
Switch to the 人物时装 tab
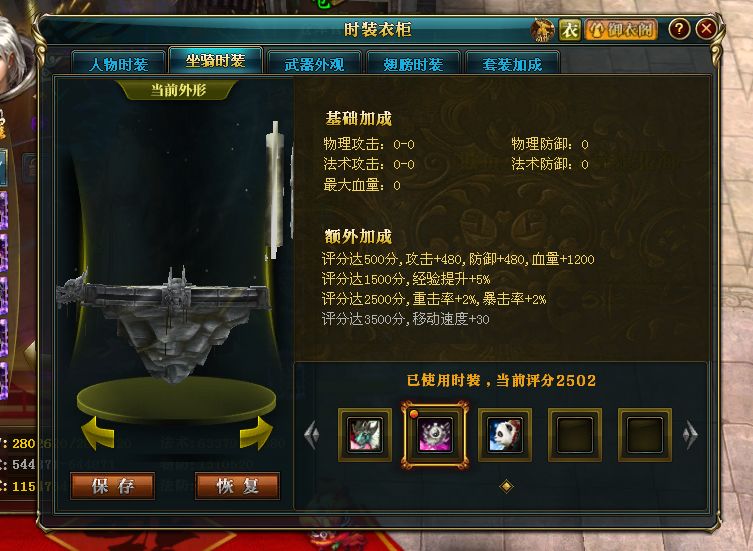click(118, 64)
